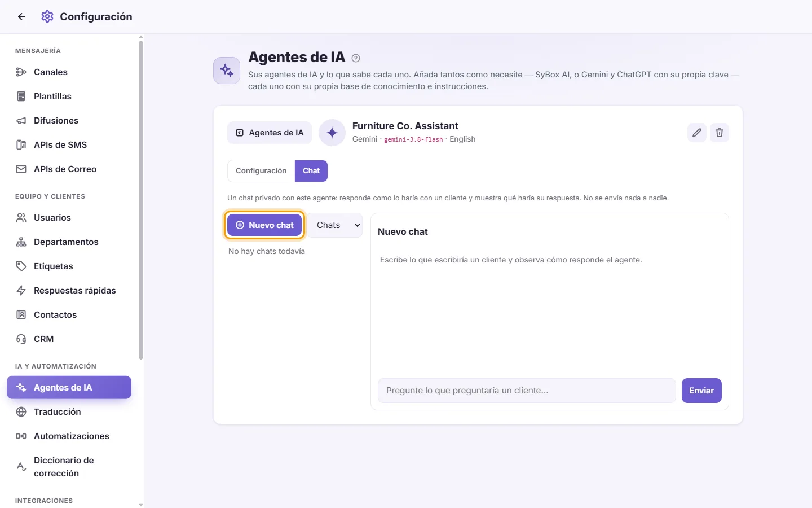This screenshot has width=812, height=508.
Task: Open Traducción settings
Action: [69, 412]
